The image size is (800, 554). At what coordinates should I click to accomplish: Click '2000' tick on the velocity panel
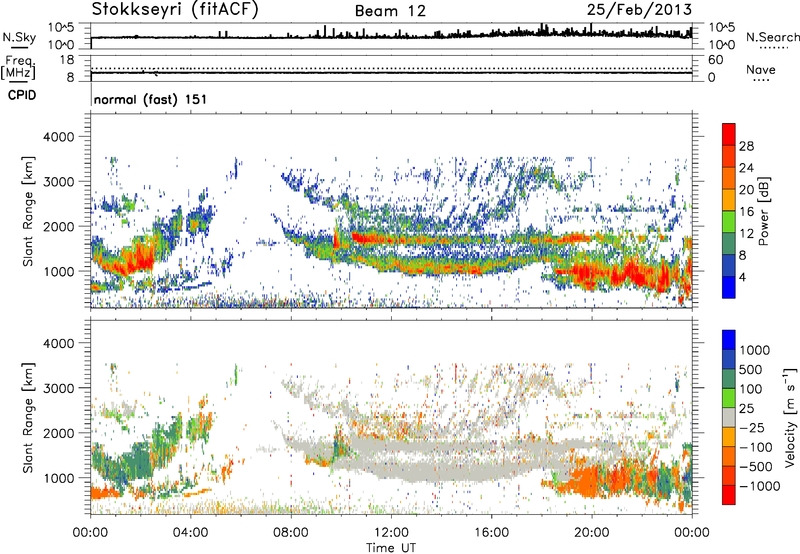58,433
